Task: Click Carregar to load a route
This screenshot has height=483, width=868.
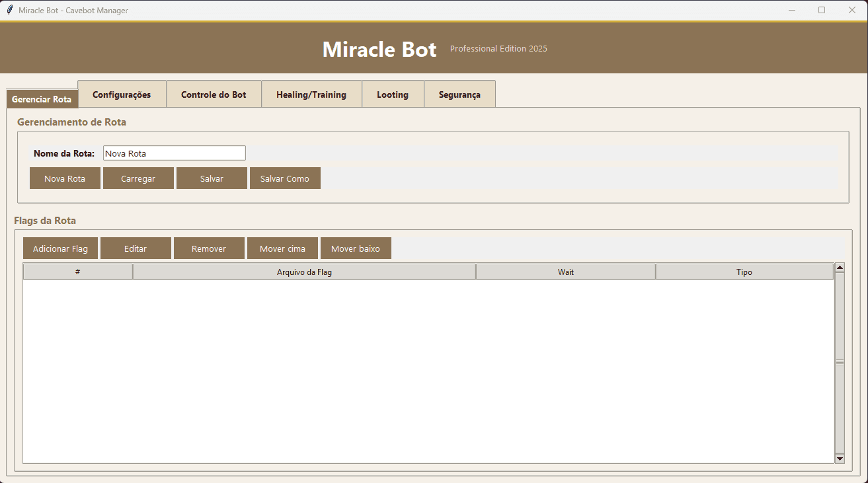Action: click(138, 178)
